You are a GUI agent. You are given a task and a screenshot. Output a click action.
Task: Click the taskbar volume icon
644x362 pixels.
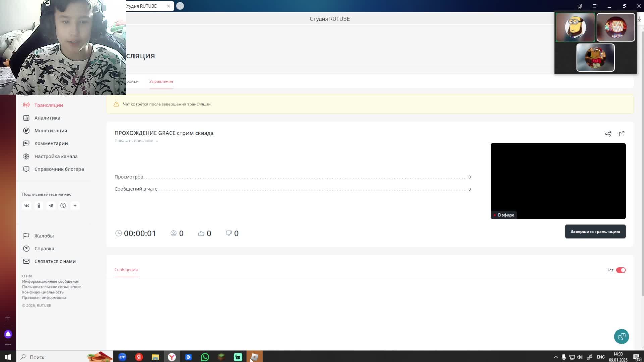(580, 357)
